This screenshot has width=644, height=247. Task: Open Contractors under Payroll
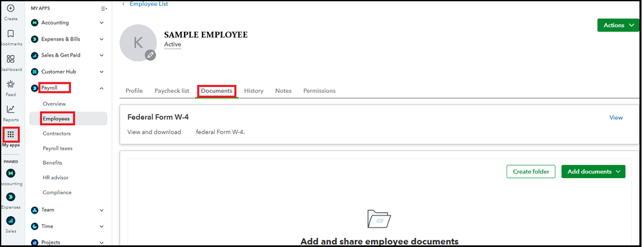click(57, 133)
